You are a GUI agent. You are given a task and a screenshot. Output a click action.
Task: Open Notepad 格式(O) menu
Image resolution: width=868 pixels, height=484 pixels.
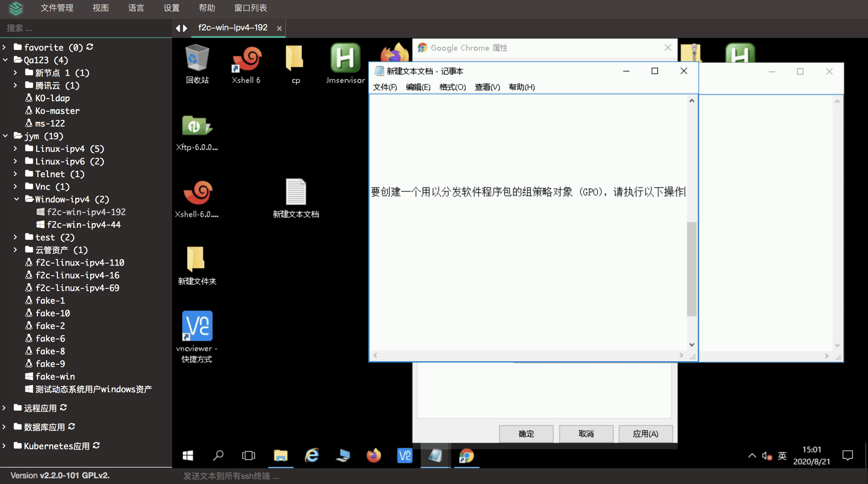(453, 87)
